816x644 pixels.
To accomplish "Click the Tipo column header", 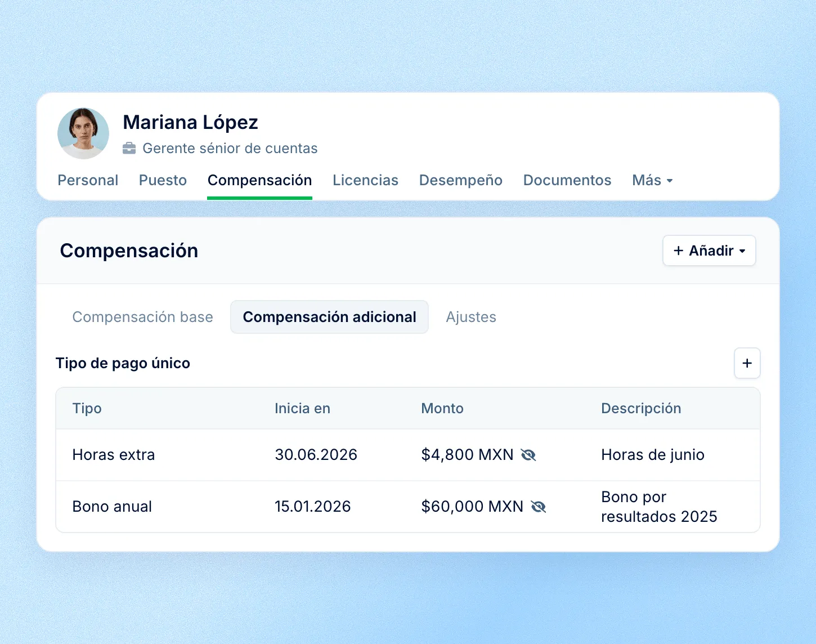I will tap(87, 408).
